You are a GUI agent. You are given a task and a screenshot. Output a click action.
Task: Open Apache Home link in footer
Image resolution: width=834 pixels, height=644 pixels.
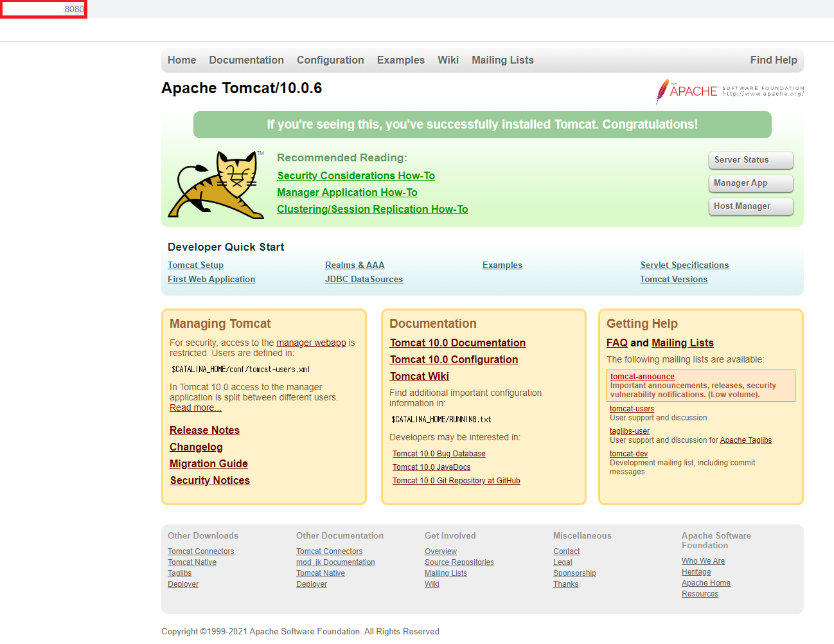(705, 583)
